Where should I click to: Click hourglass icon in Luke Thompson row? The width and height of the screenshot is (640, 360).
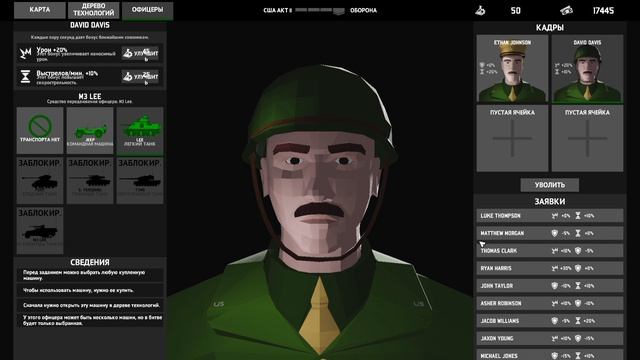(x=578, y=216)
